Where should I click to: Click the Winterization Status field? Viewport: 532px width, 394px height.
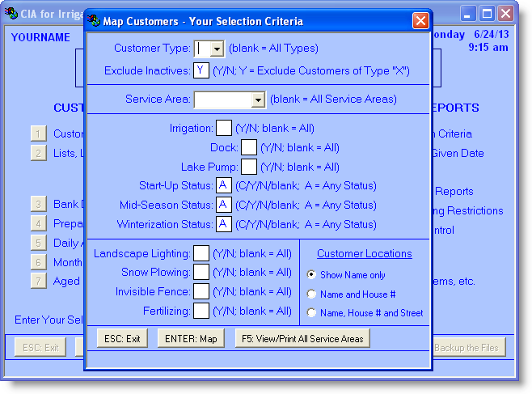(223, 224)
